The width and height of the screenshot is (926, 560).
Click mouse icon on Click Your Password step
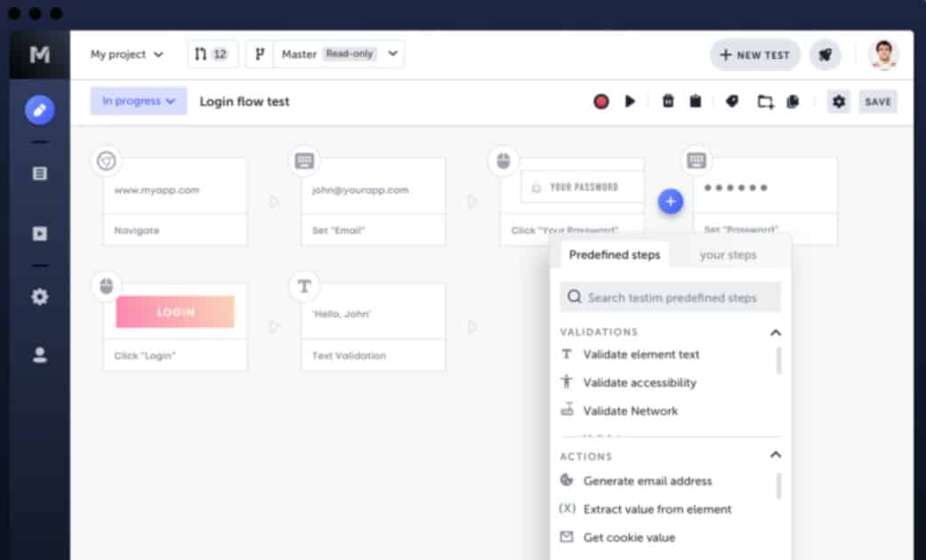(503, 161)
